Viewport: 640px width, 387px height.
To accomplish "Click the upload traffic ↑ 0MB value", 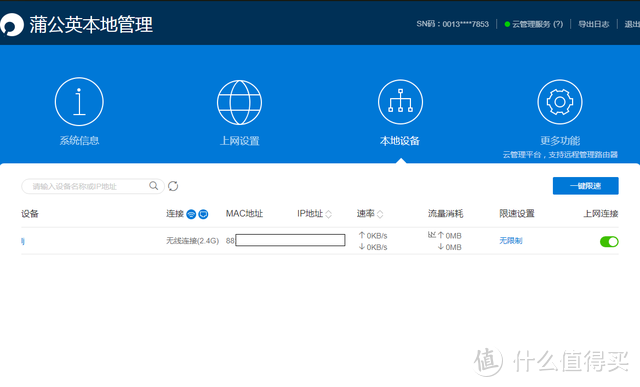I will tap(449, 236).
